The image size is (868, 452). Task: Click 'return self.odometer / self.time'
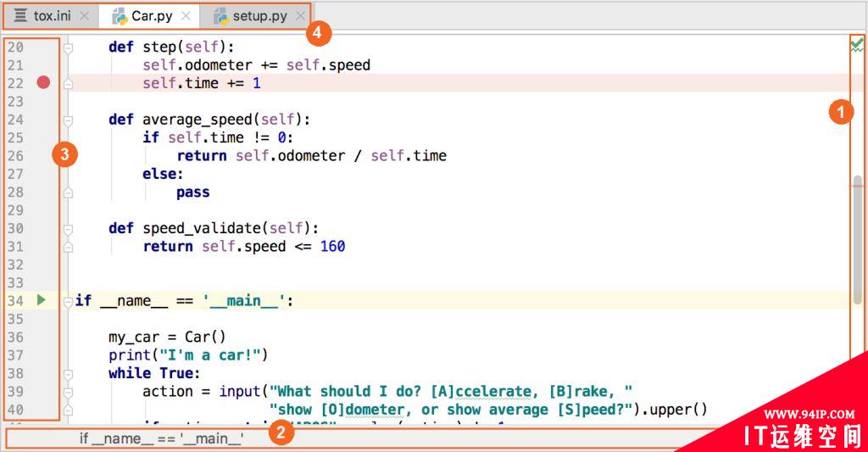click(312, 156)
